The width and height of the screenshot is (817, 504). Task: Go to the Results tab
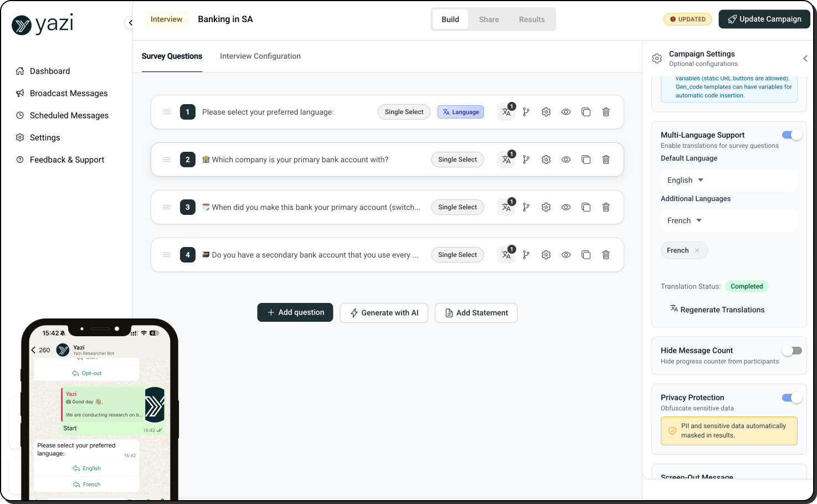click(532, 19)
